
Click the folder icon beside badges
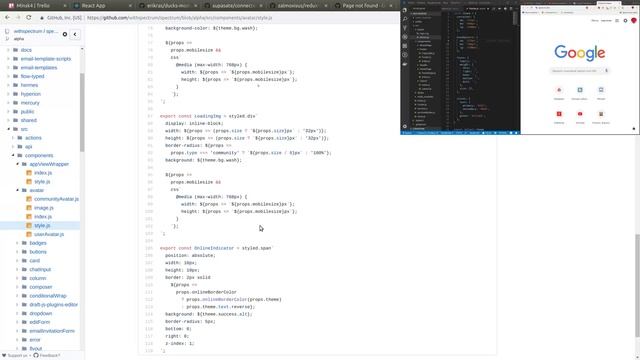pos(24,243)
